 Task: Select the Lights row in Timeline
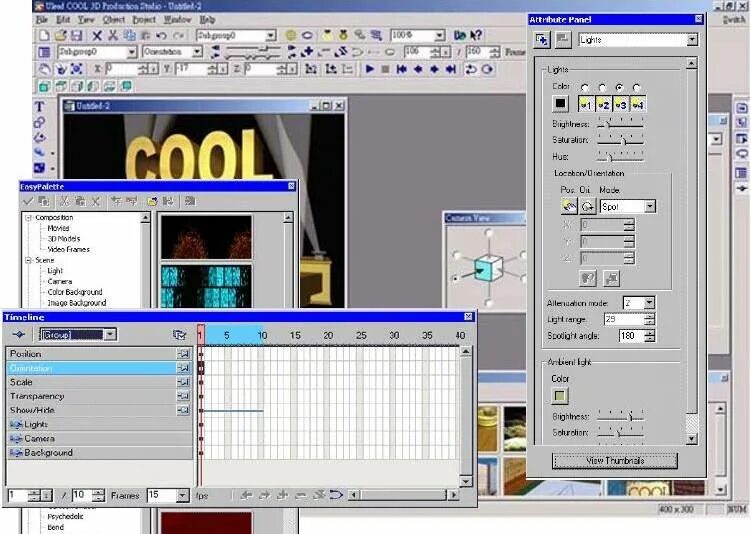coord(100,424)
